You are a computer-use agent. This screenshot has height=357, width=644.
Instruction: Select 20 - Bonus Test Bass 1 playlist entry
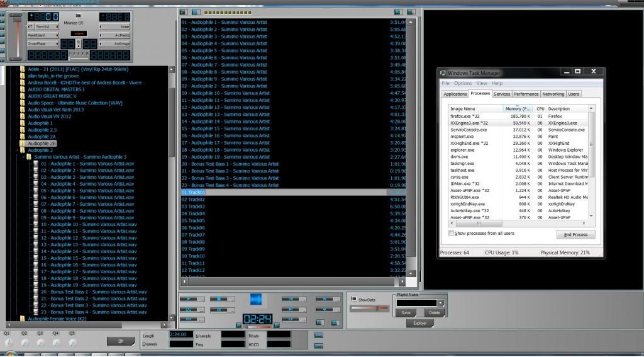pos(293,164)
